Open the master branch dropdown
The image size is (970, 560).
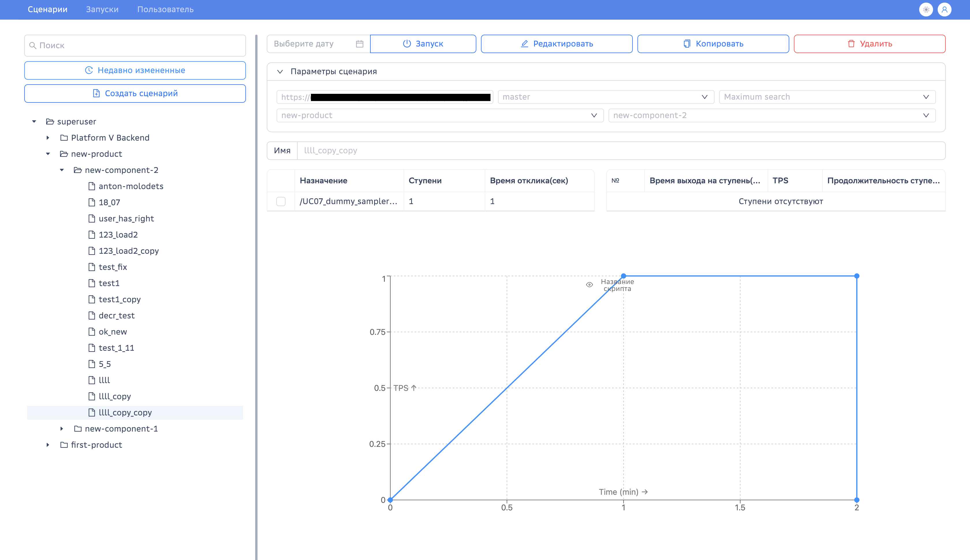pos(606,97)
